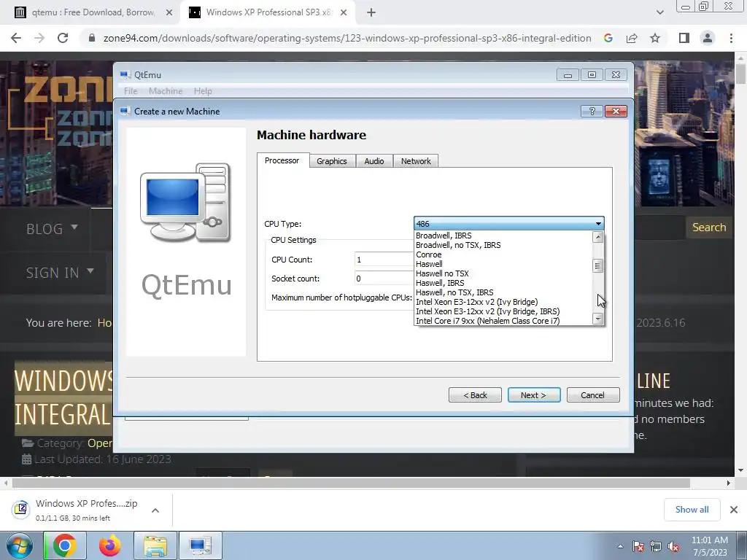Click the browser address bar URL
This screenshot has height=560, width=747.
click(x=347, y=38)
